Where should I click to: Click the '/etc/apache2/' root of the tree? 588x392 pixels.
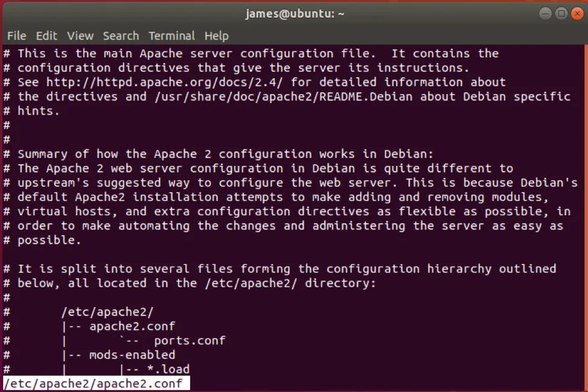coord(107,312)
